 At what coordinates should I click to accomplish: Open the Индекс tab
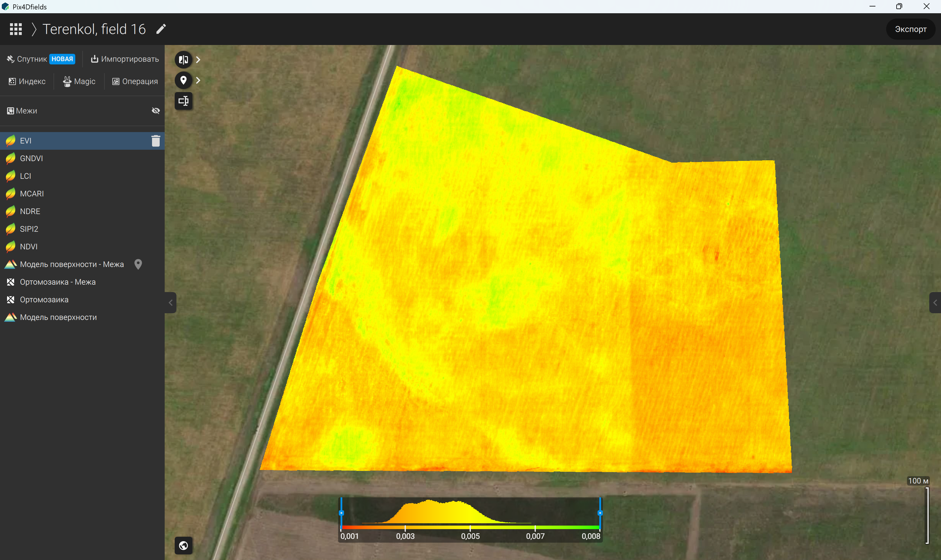(27, 81)
